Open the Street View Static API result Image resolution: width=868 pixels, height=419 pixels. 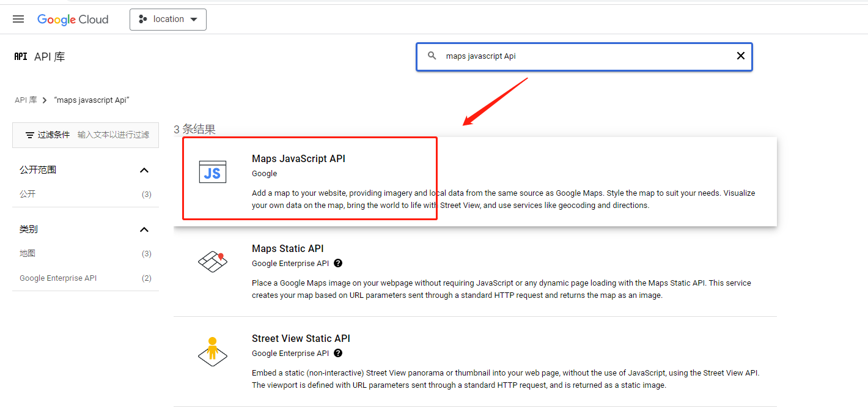click(475, 362)
